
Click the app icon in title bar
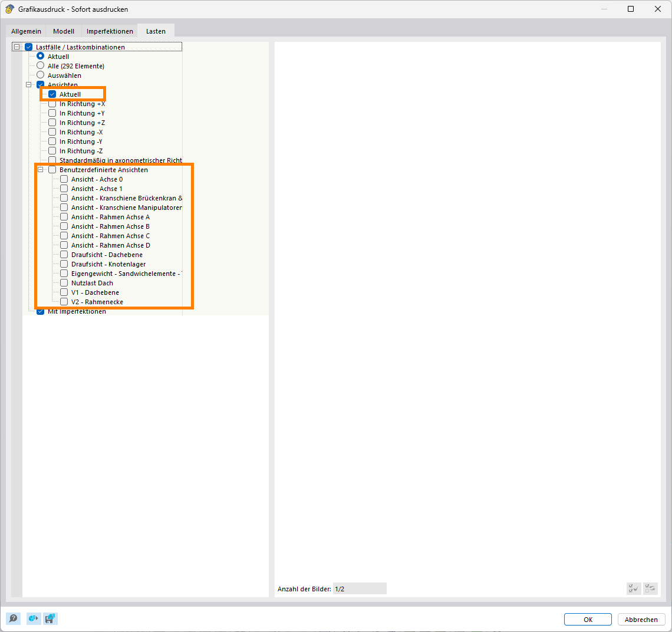point(9,9)
